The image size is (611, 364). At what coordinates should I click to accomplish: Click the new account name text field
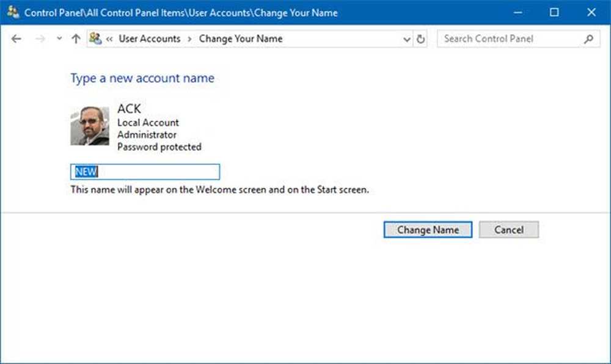pyautogui.click(x=145, y=172)
